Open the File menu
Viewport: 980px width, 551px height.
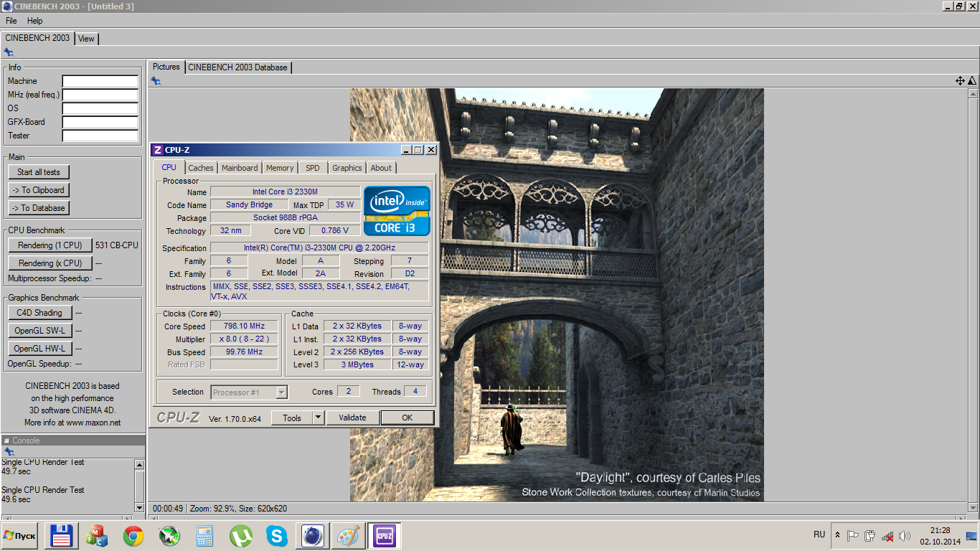[x=11, y=21]
